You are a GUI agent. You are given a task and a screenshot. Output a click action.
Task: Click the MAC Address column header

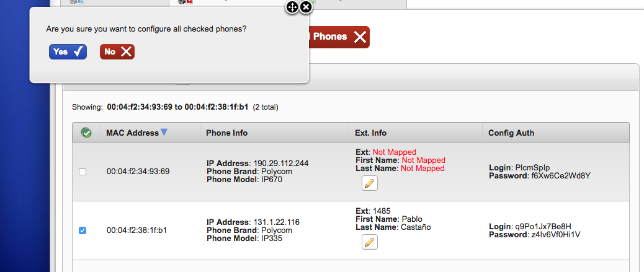click(132, 133)
